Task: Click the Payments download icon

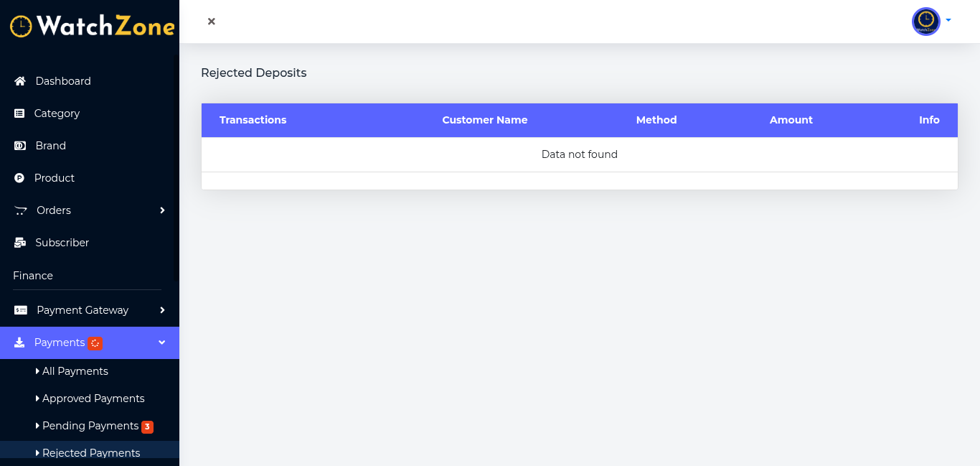Action: pyautogui.click(x=19, y=342)
